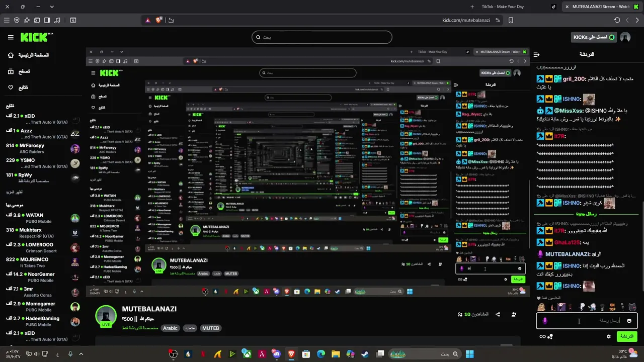Open 3mr Assetto Corsa channel
The height and width of the screenshot is (362, 644).
[x=43, y=292]
